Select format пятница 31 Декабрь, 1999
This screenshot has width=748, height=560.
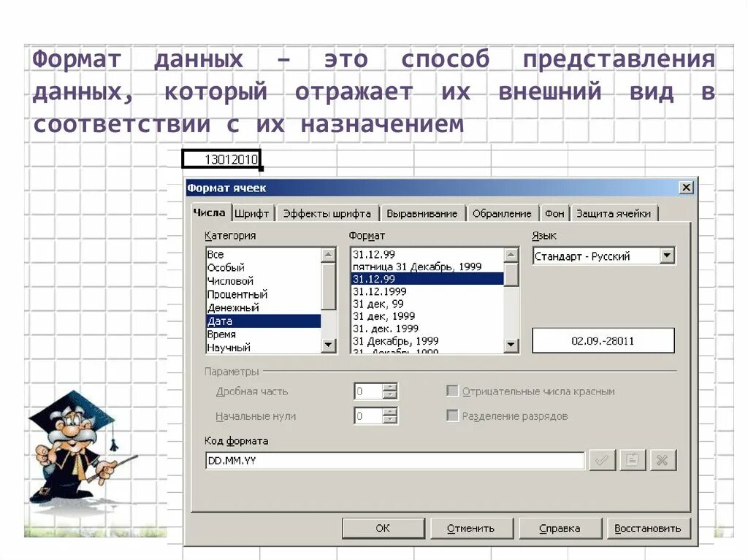tap(427, 266)
